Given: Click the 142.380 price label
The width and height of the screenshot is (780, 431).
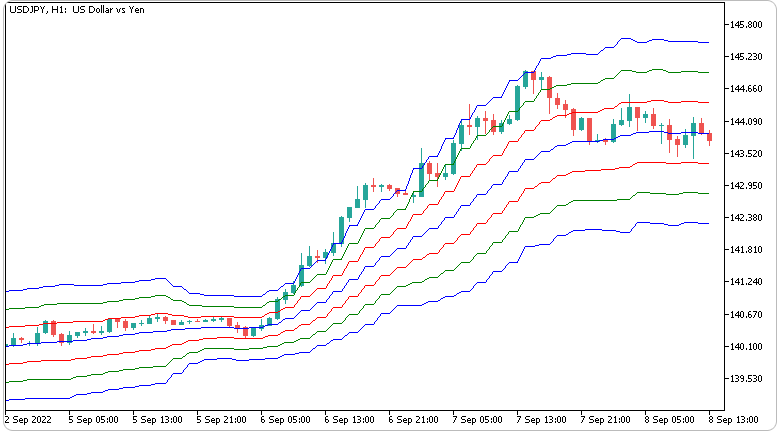Looking at the screenshot, I should point(746,218).
